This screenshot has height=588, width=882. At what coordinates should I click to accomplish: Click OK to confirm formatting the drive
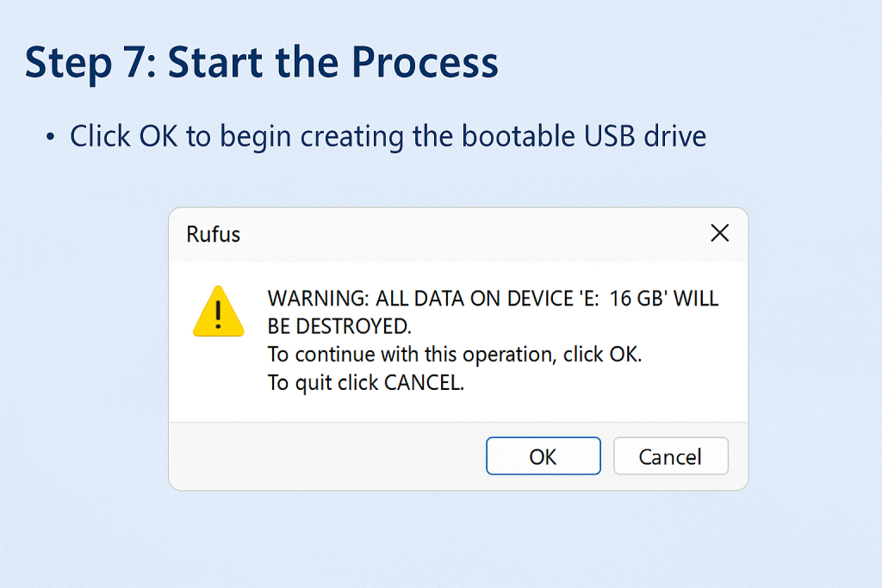point(543,455)
